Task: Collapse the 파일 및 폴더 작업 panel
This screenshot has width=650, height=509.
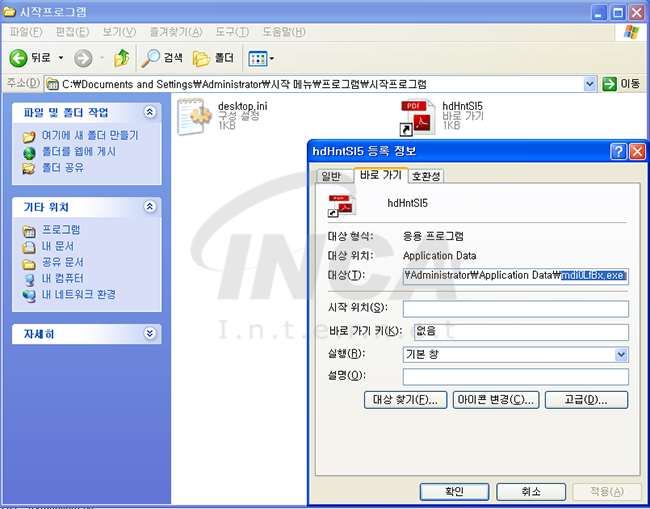Action: tap(150, 112)
